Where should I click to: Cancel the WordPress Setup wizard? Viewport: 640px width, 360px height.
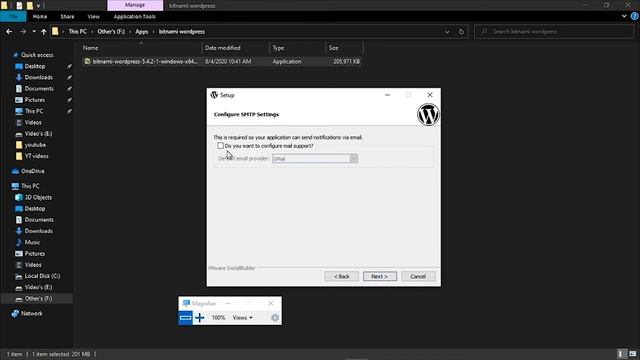418,276
